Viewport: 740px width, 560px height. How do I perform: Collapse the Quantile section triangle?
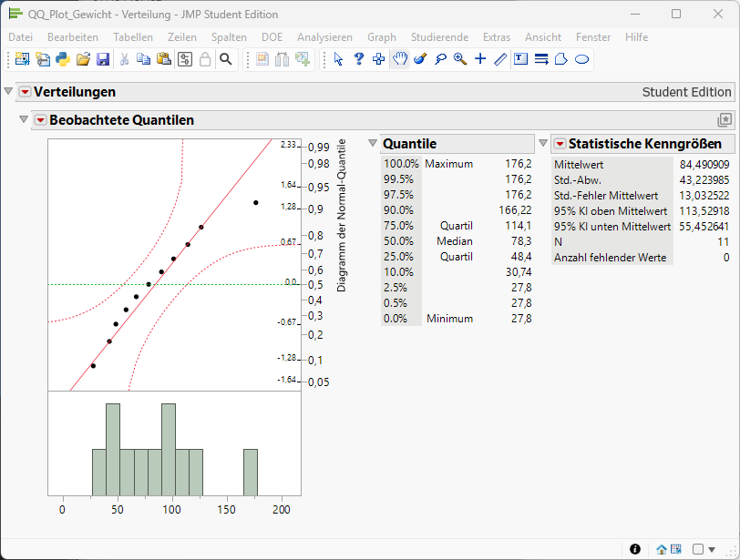coord(373,144)
